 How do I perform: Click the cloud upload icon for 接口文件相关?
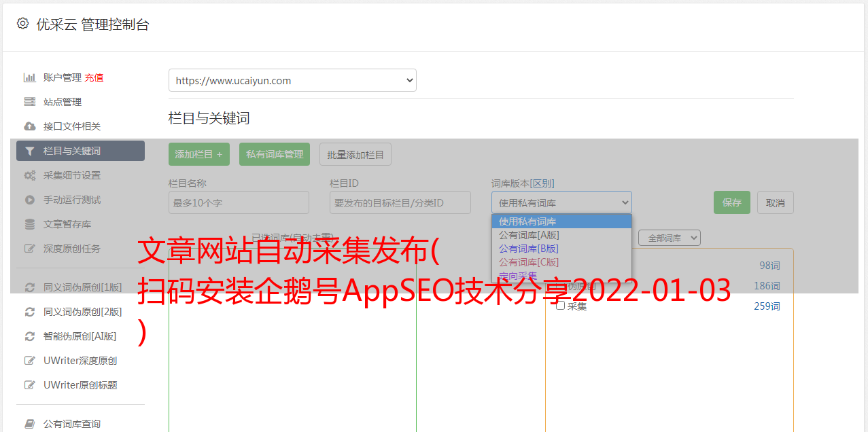click(30, 126)
